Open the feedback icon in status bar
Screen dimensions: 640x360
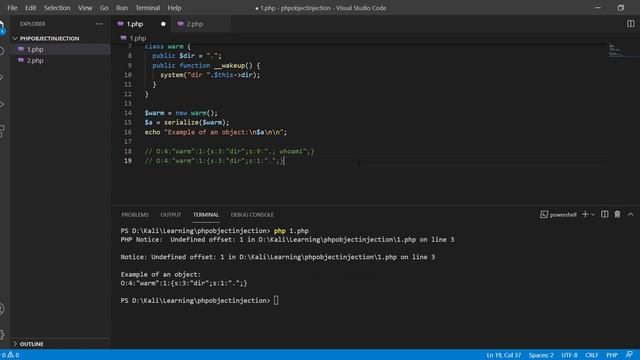coord(629,355)
